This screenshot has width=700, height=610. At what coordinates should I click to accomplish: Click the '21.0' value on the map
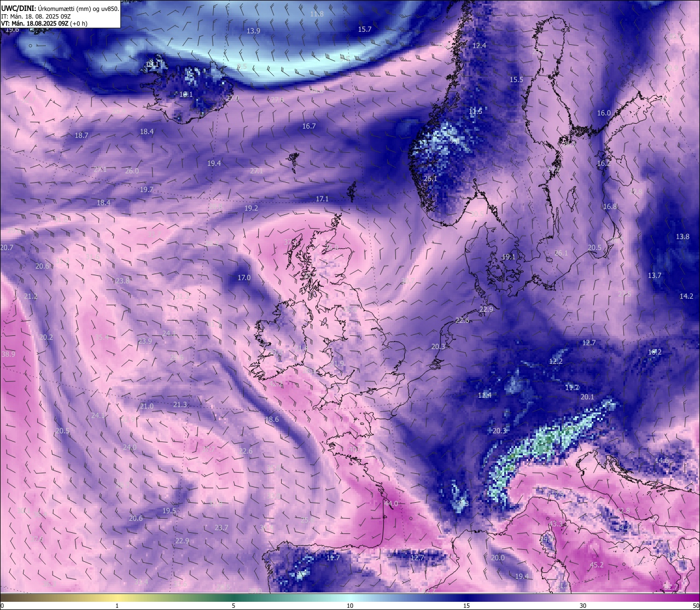click(x=147, y=406)
